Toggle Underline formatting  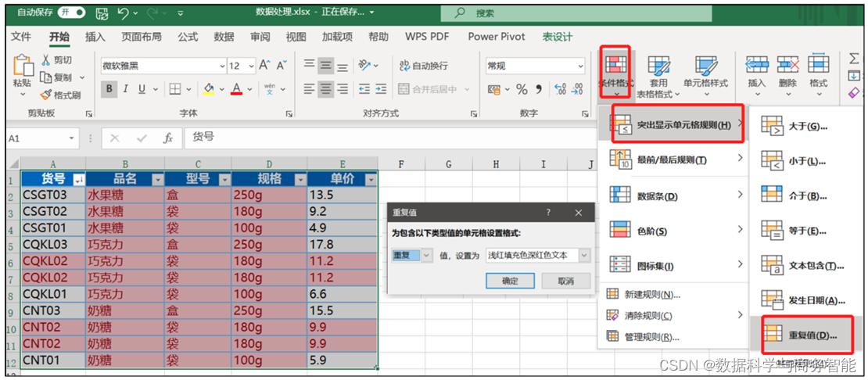point(142,88)
